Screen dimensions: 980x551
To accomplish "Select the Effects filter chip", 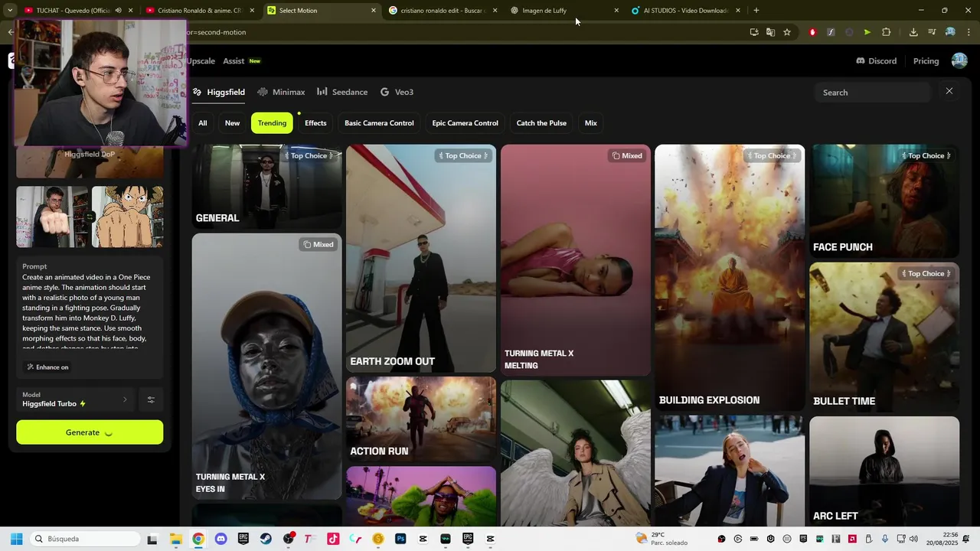I will (x=315, y=123).
